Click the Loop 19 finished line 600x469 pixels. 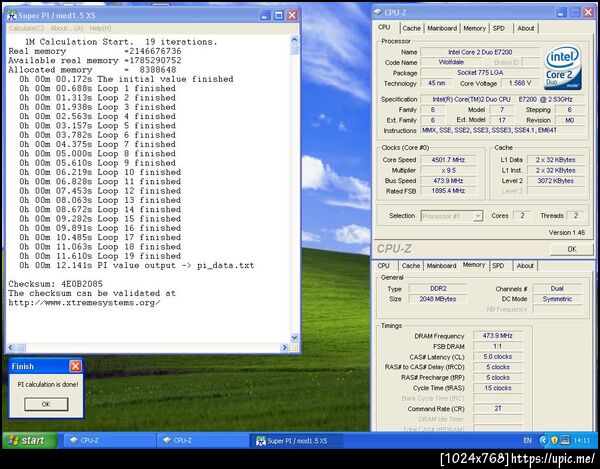click(x=100, y=256)
